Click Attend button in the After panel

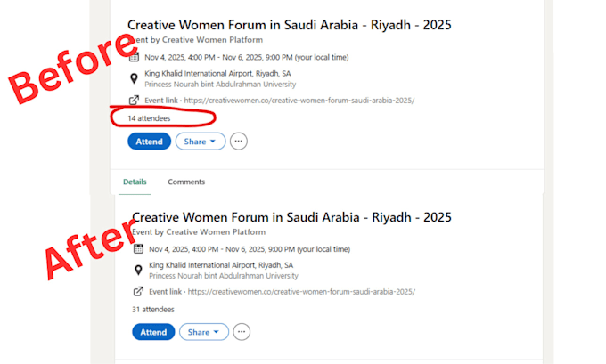(x=153, y=332)
